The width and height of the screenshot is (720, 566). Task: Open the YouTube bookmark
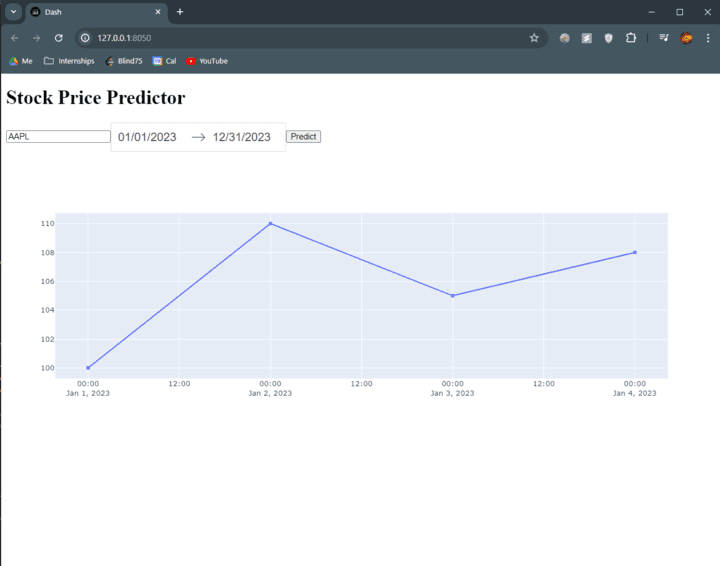click(207, 61)
